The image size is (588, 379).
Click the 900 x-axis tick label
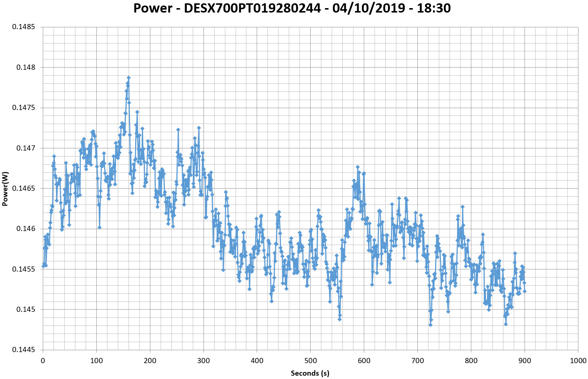pos(524,361)
